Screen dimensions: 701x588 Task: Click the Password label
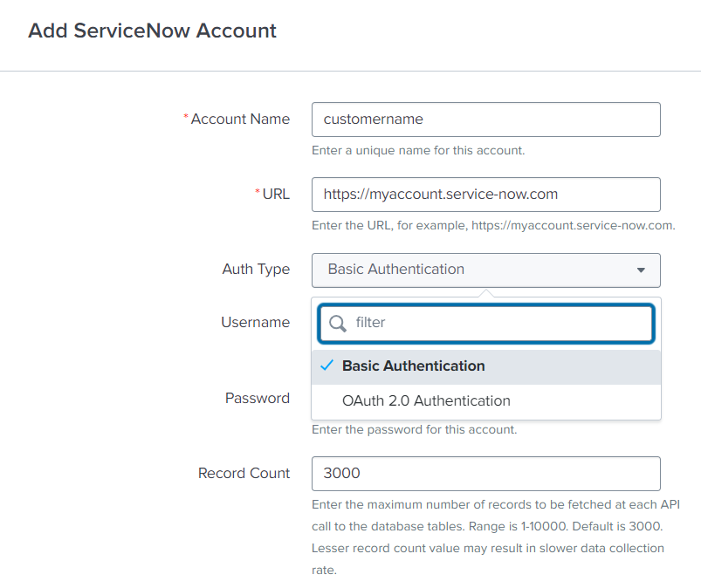click(258, 399)
